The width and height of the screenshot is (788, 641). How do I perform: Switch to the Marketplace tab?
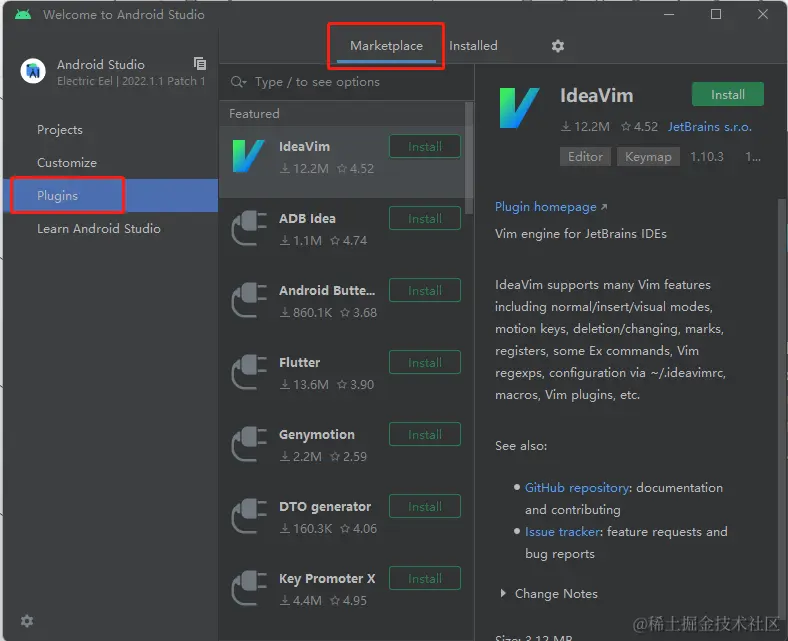(x=386, y=46)
